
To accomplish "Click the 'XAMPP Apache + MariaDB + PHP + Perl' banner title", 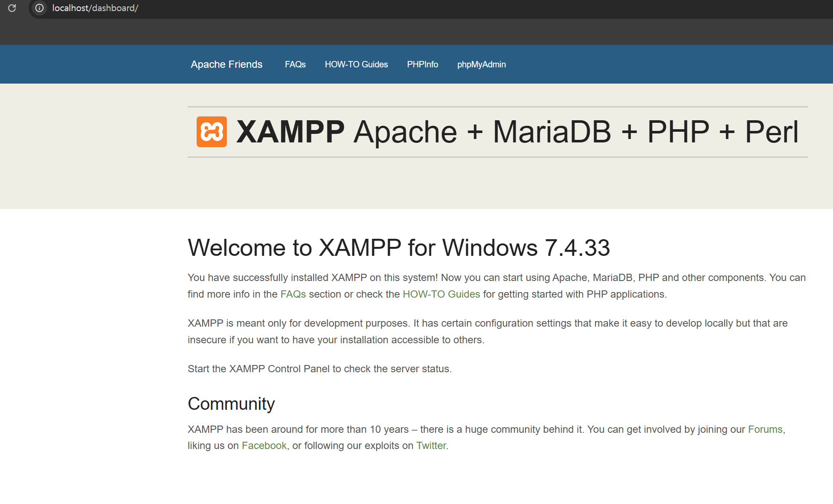I will coord(517,132).
